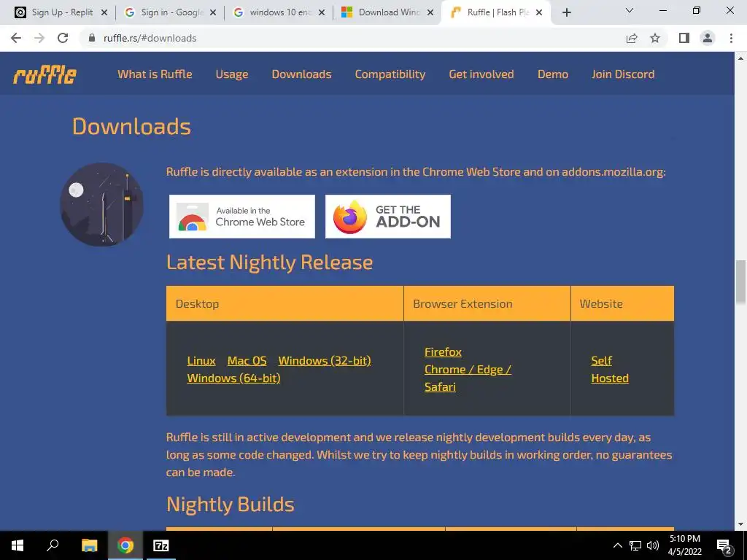This screenshot has width=747, height=560.
Task: Click the page vertical scrollbar thumb
Action: 740,281
